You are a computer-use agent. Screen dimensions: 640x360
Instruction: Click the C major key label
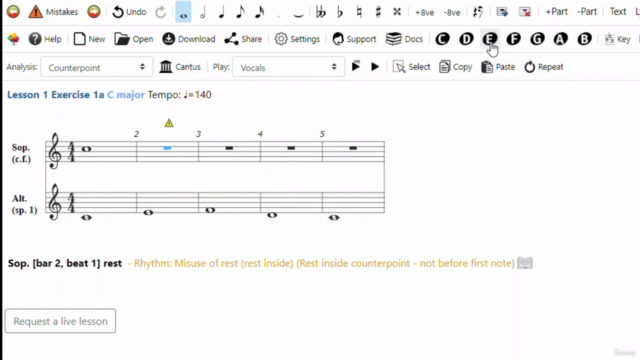click(x=126, y=95)
